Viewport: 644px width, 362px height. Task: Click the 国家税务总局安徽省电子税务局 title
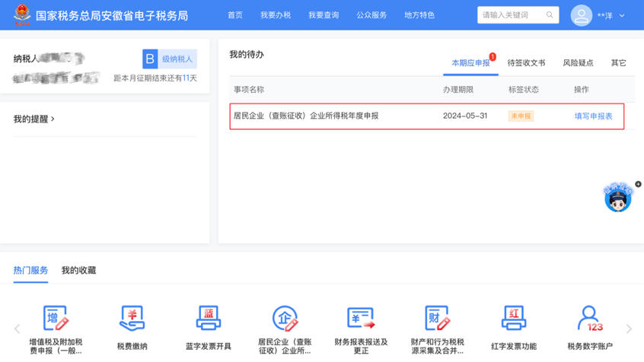pos(112,16)
